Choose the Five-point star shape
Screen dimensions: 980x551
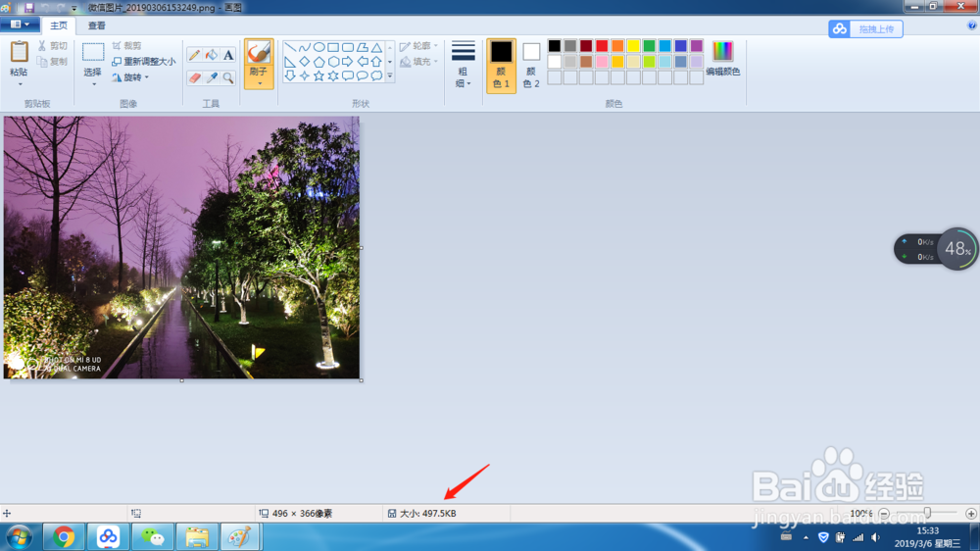tap(318, 75)
